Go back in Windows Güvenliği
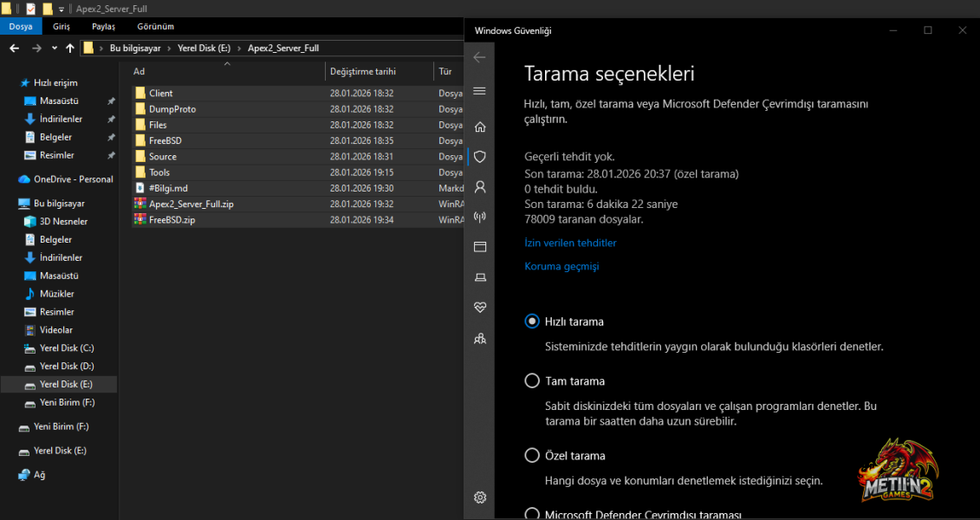Screen dimensions: 980x520 tap(479, 57)
